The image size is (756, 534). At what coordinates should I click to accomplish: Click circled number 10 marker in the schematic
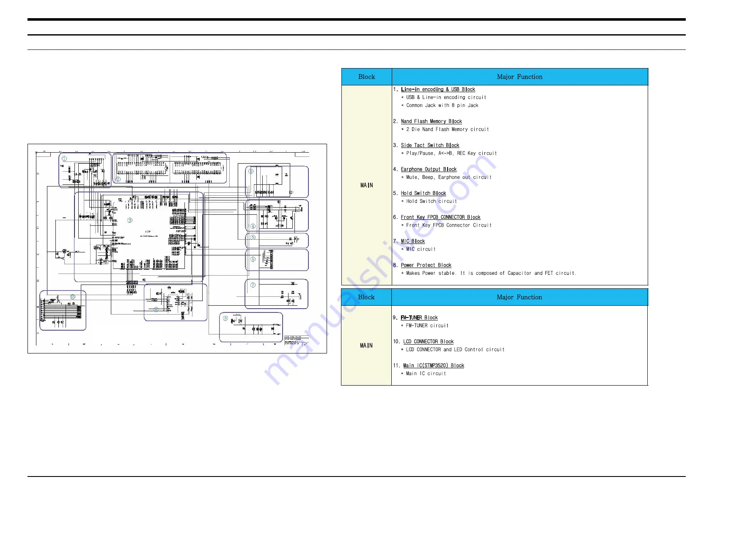[x=73, y=297]
